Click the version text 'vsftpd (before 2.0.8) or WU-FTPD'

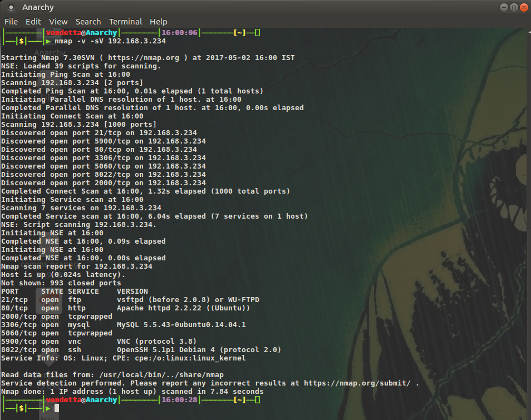tap(188, 300)
